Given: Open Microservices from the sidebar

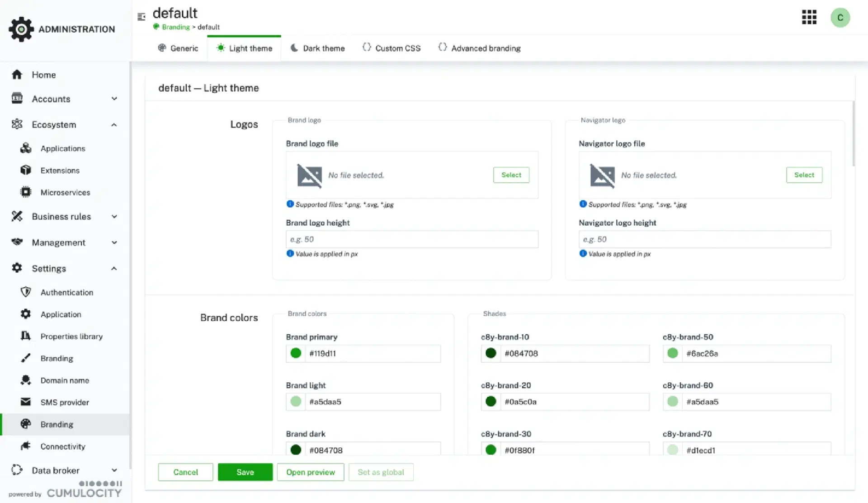Looking at the screenshot, I should click(65, 193).
